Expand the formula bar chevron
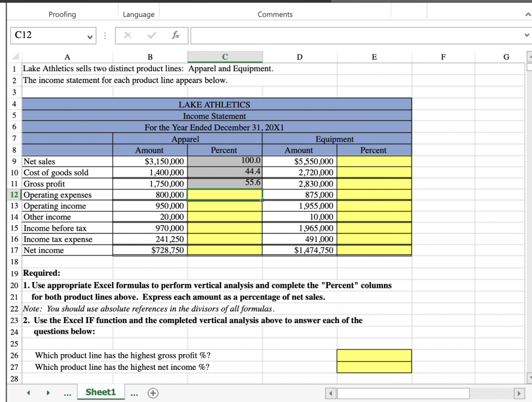The width and height of the screenshot is (532, 402). coord(527,35)
